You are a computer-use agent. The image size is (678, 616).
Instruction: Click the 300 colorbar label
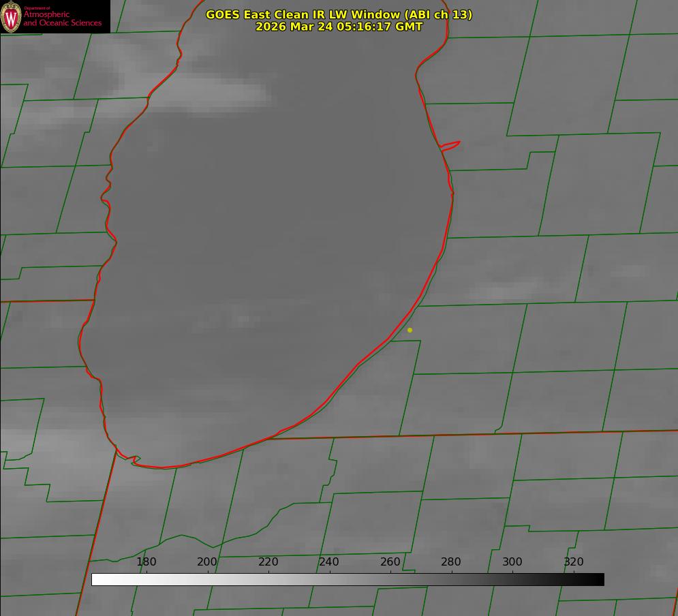click(512, 561)
